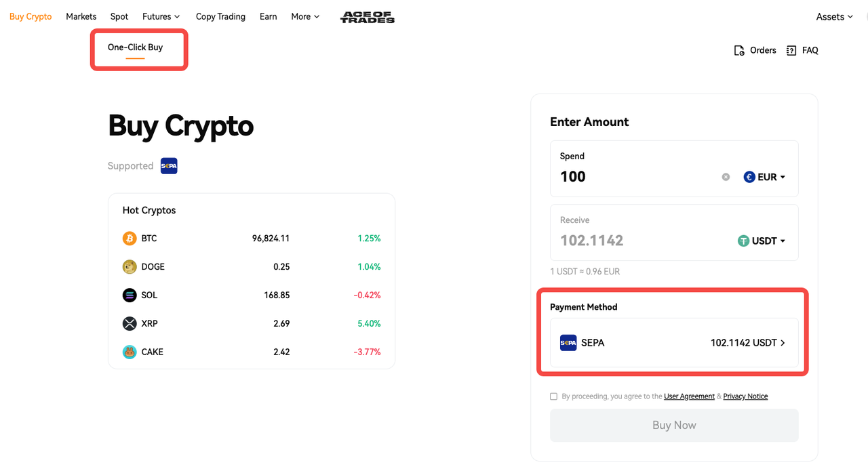
Task: Click the rate text 1 USDT ≈ 0.96 EUR
Action: coord(585,272)
